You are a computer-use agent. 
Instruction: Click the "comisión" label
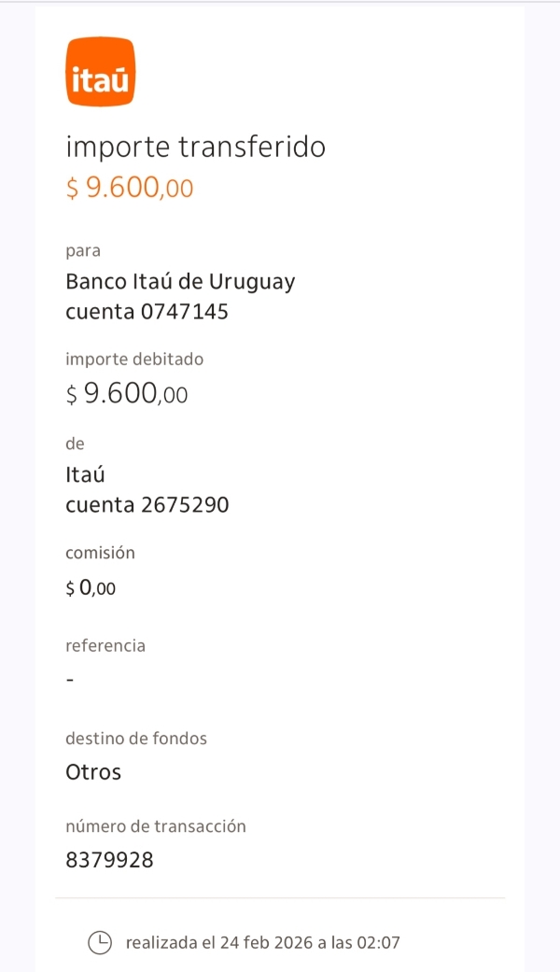coord(100,553)
